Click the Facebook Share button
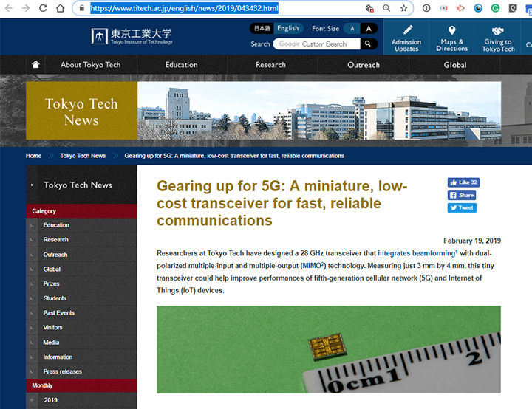This screenshot has width=532, height=409. tap(462, 195)
